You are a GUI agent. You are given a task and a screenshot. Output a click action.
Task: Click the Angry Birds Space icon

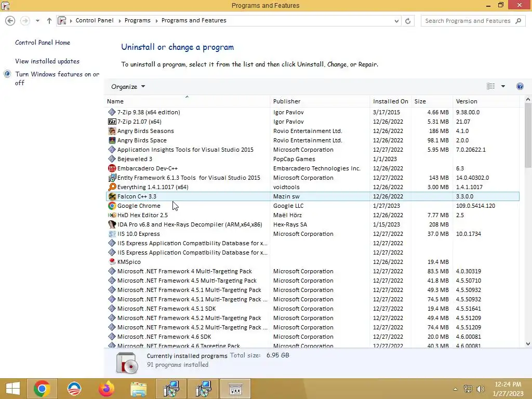112,140
